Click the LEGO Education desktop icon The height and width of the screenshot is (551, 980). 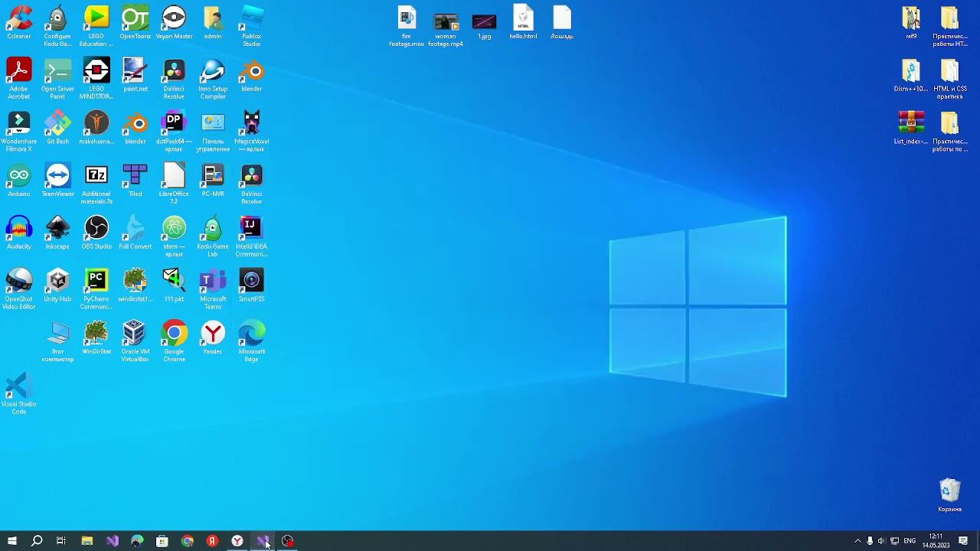[96, 27]
